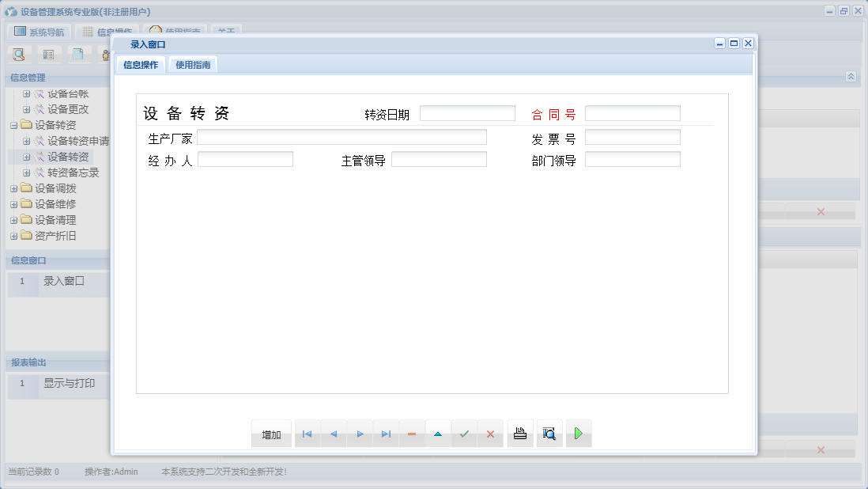The width and height of the screenshot is (868, 489).
Task: Select 设备台帐 in the tree
Action: (x=68, y=94)
